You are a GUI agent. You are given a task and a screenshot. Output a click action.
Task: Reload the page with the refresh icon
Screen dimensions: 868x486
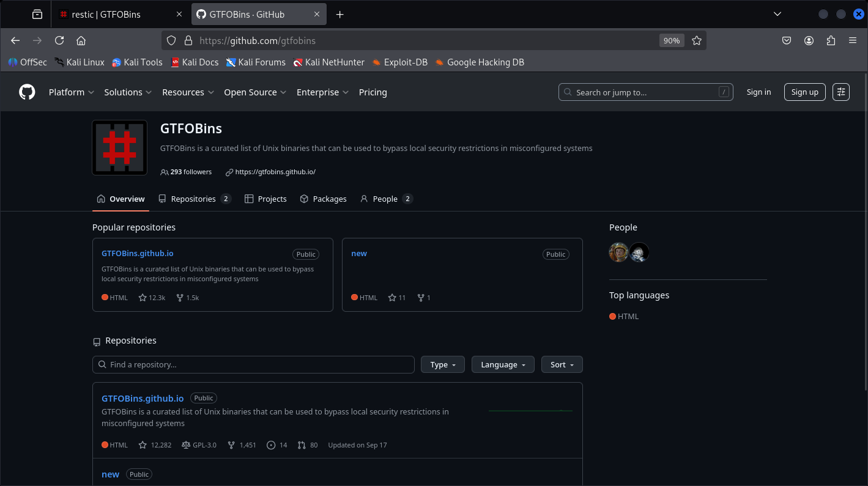coord(59,40)
